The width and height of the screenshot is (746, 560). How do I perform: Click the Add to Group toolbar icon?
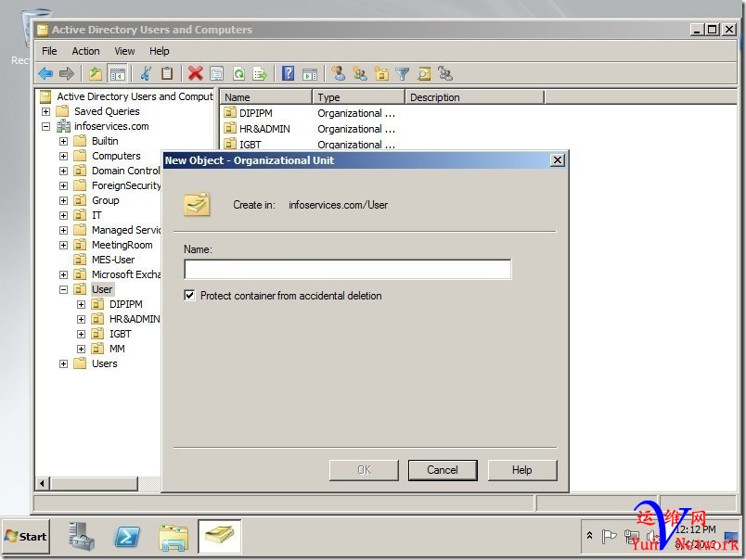tap(445, 73)
